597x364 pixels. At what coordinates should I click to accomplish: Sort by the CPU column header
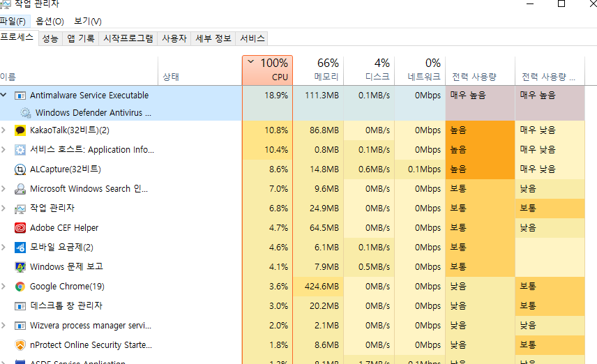267,70
